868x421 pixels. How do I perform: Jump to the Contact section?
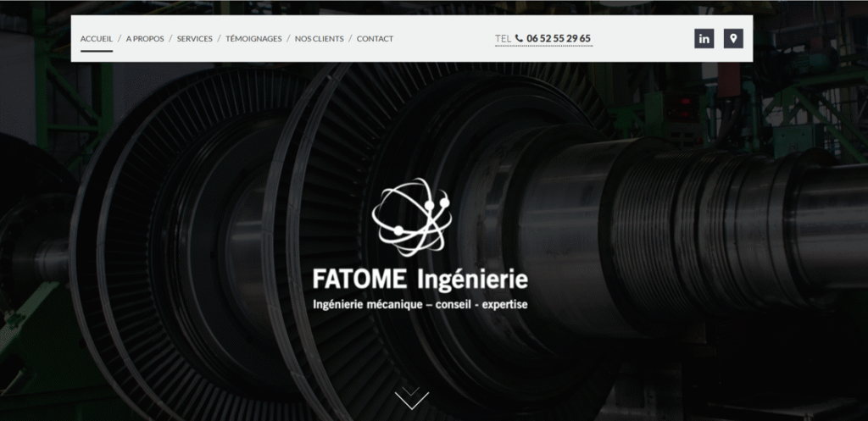(x=375, y=38)
